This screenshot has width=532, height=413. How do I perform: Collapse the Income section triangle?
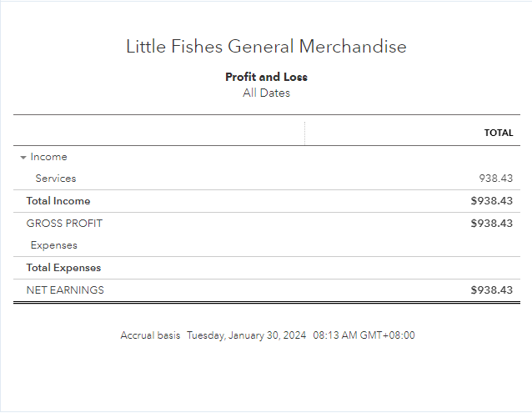23,157
